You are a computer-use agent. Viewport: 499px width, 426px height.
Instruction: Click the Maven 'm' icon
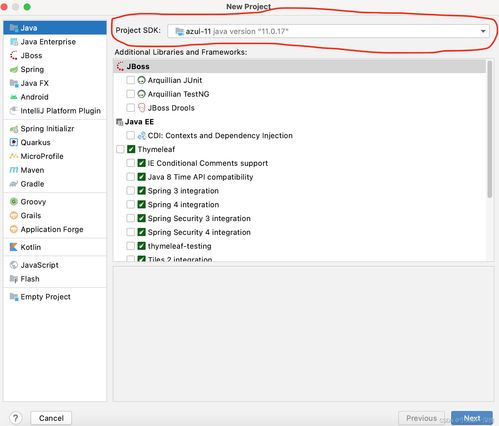pos(14,170)
